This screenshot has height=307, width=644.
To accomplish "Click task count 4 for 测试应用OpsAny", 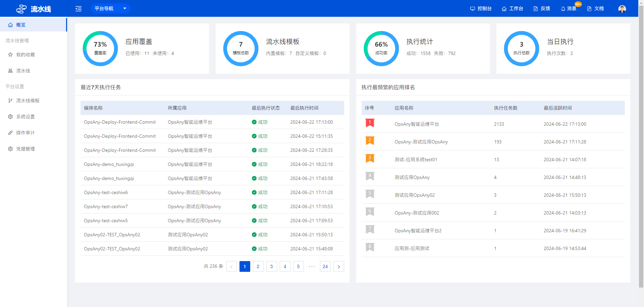I will 495,177.
